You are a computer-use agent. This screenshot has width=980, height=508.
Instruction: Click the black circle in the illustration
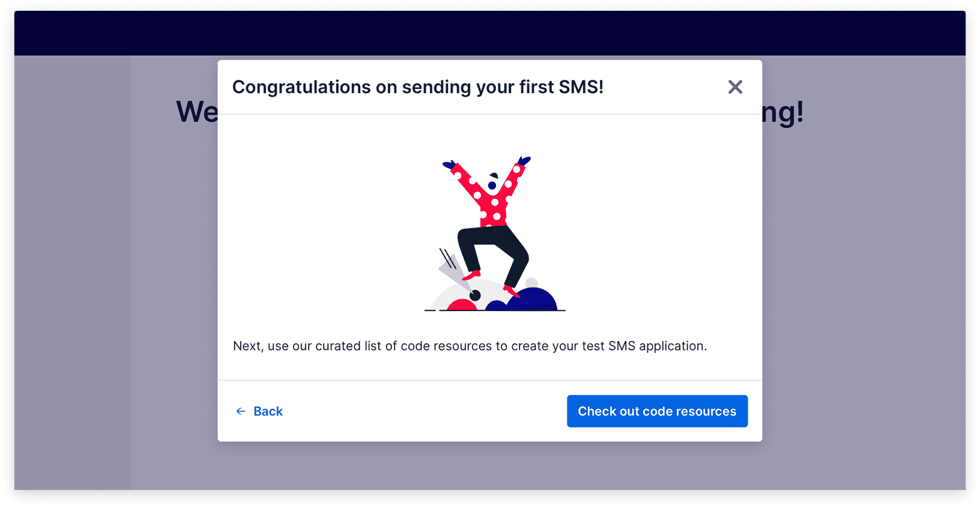click(475, 295)
